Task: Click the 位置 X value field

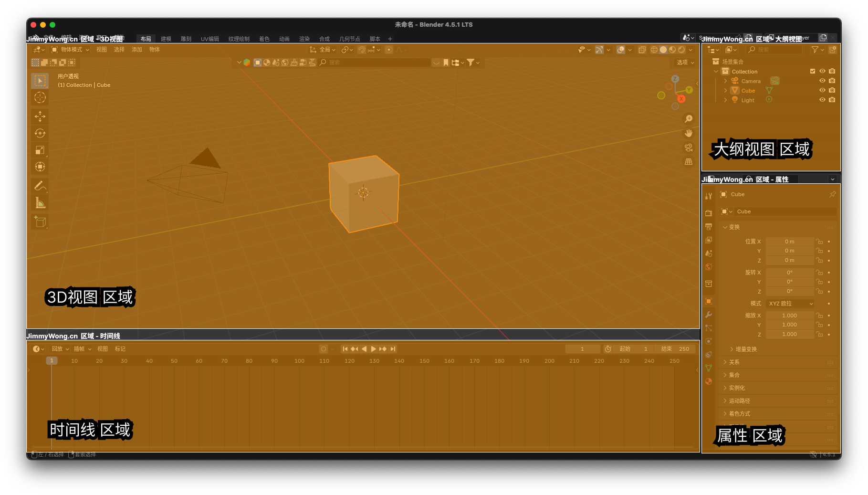Action: 789,242
